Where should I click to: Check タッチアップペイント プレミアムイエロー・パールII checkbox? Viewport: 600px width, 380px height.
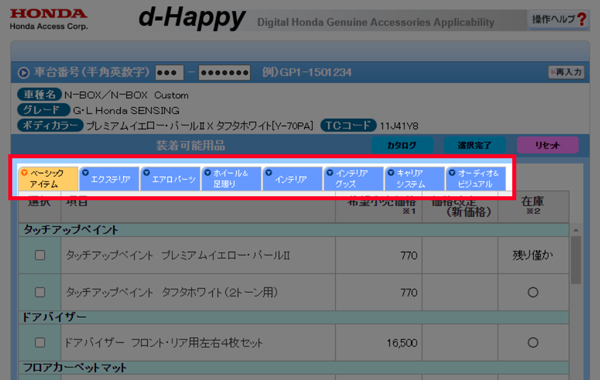coord(40,255)
